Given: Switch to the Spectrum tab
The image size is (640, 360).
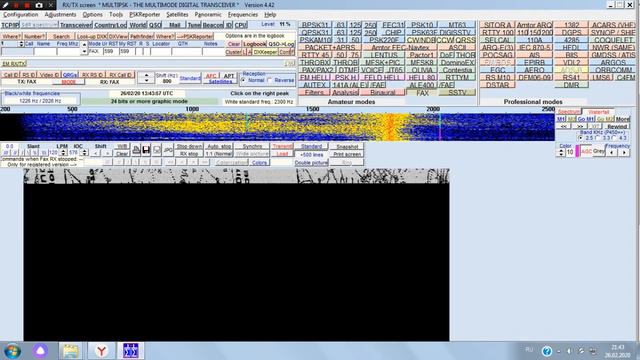Looking at the screenshot, I should pos(569,112).
